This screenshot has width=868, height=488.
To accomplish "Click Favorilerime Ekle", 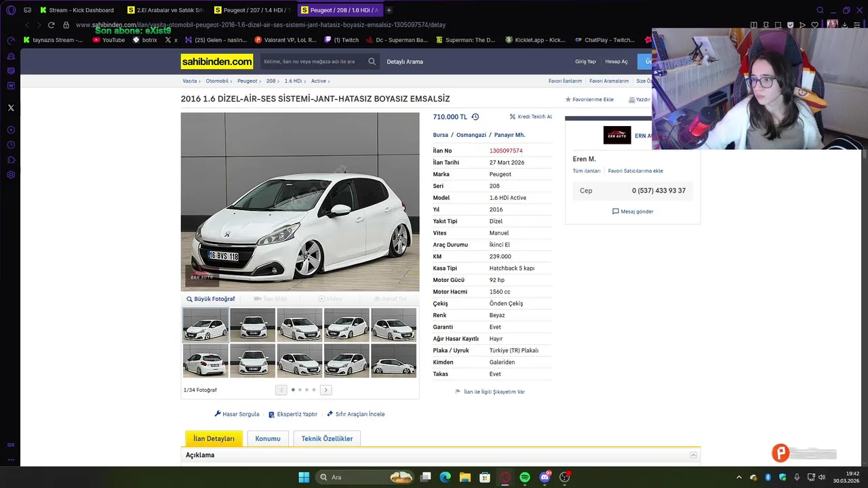I will [x=589, y=100].
